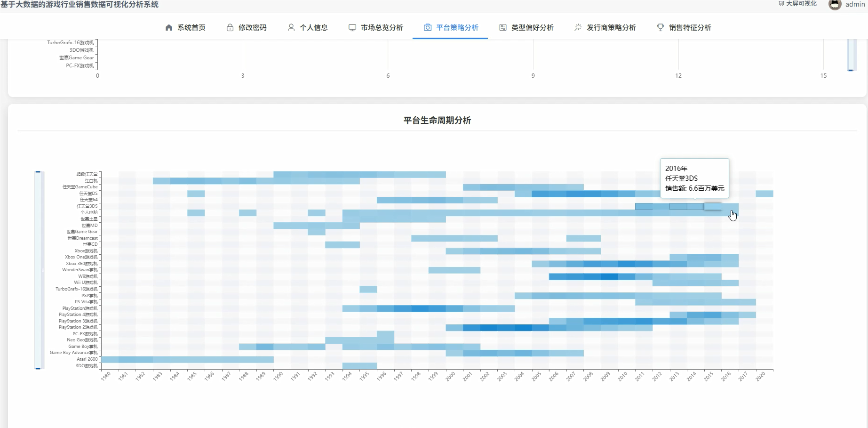This screenshot has width=868, height=428.
Task: Click the screen icon beside 大屏可视化
Action: click(x=781, y=3)
